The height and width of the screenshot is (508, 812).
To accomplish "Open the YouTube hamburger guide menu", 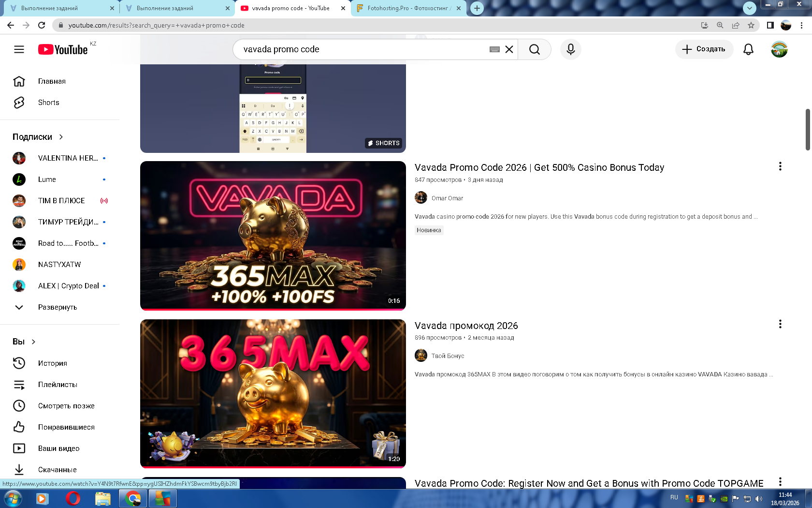I will coord(19,49).
